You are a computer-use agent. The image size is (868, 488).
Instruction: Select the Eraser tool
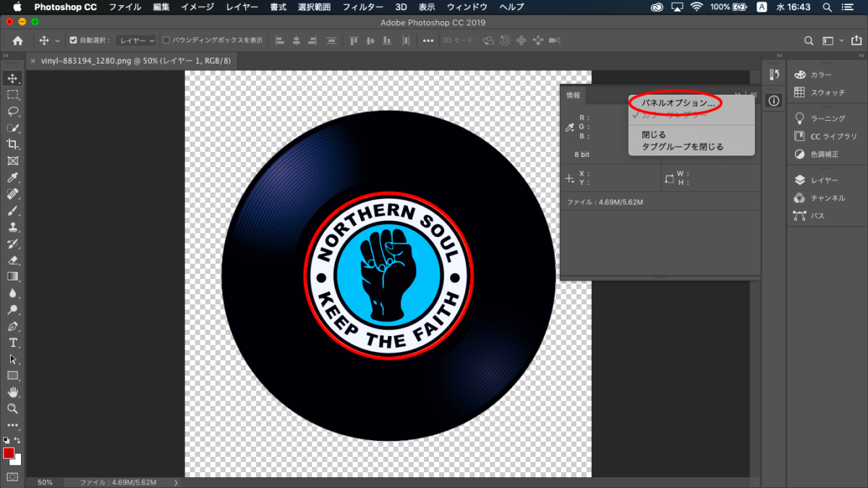click(13, 260)
